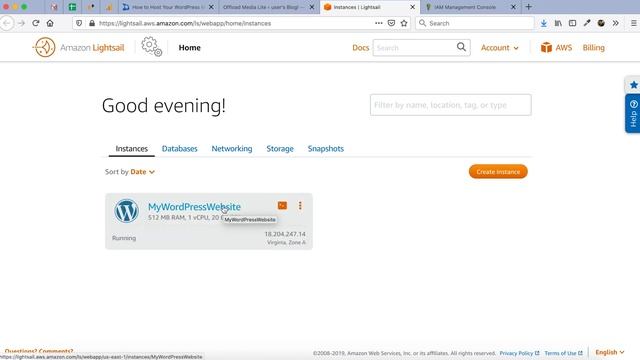This screenshot has height=360, width=640.
Task: Click the site security padlock icon
Action: pos(92,23)
